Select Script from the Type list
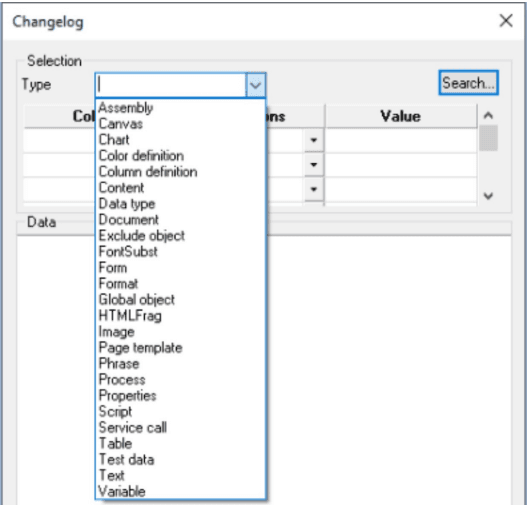527x507 pixels. [181, 412]
